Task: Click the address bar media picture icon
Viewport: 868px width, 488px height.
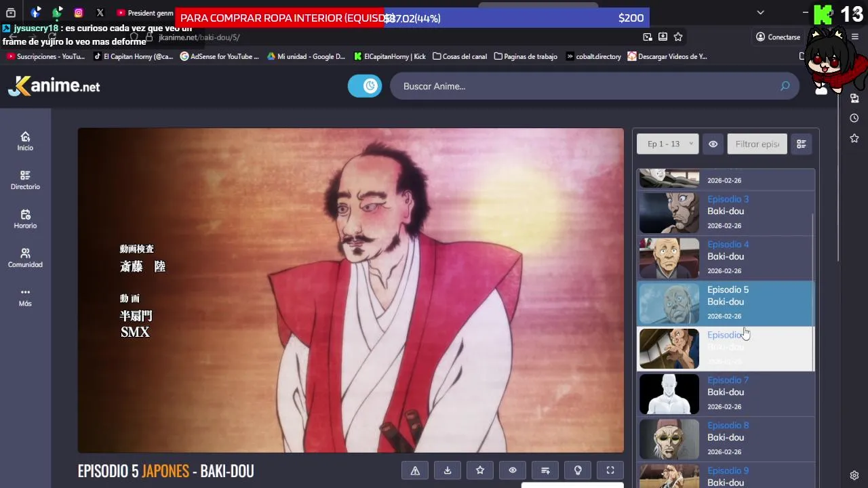Action: pos(648,37)
